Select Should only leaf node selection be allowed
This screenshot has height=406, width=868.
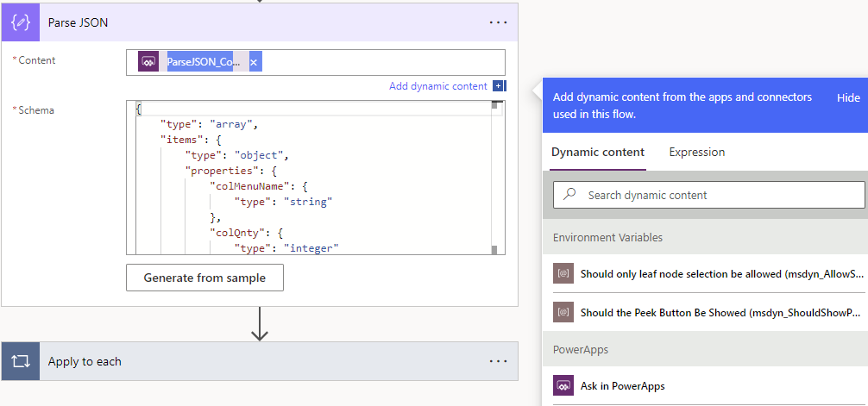pyautogui.click(x=708, y=273)
